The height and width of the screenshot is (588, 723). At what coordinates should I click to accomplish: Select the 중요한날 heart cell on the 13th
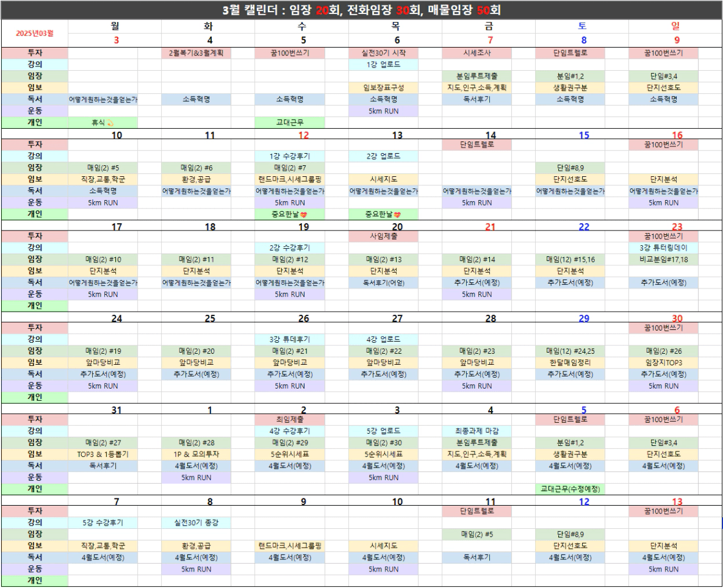coord(383,214)
